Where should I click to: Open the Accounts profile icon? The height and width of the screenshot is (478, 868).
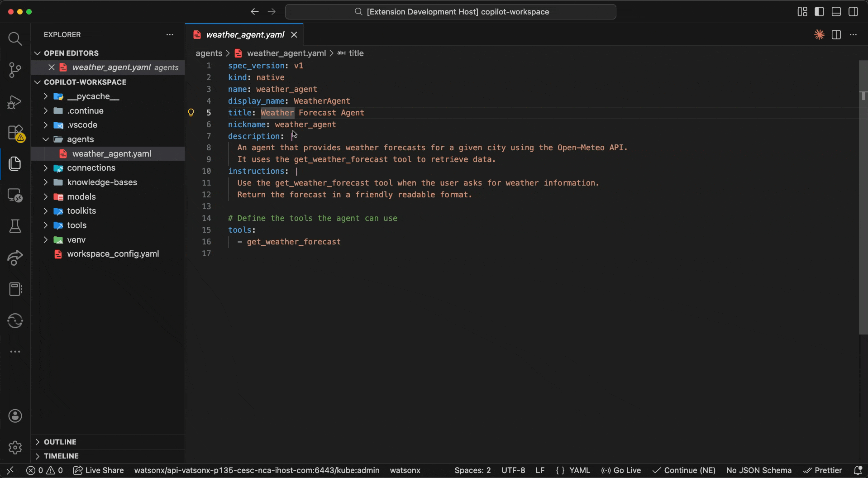pyautogui.click(x=15, y=416)
